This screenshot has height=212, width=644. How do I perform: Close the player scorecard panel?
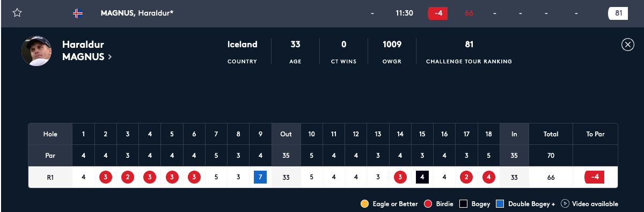627,45
